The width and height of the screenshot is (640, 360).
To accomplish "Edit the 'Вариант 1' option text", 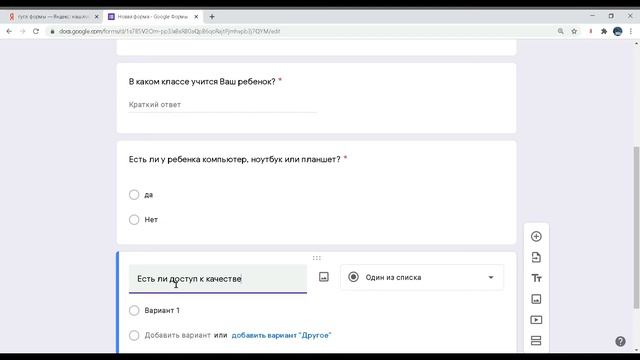I will (x=162, y=310).
